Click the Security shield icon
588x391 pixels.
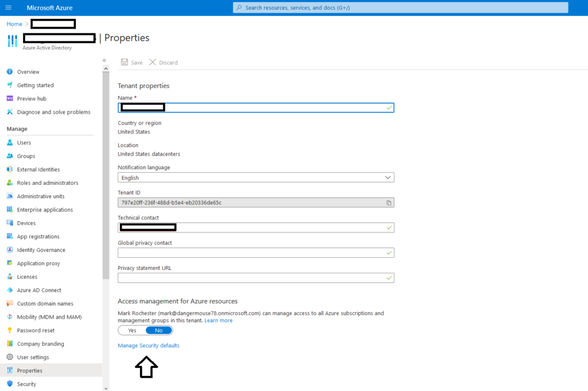(10, 384)
